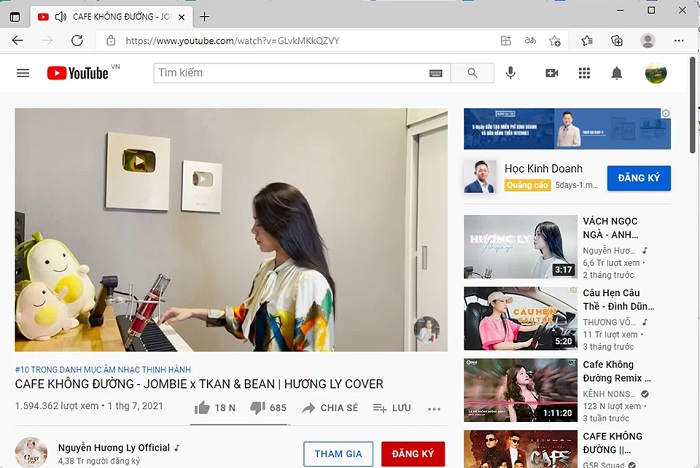Open the browser profile avatar
The image size is (700, 468).
[647, 41]
